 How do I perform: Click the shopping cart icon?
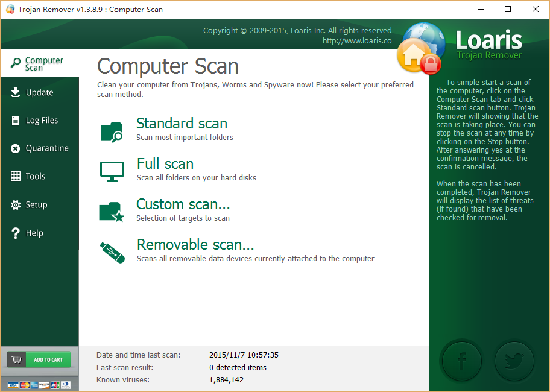point(16,359)
